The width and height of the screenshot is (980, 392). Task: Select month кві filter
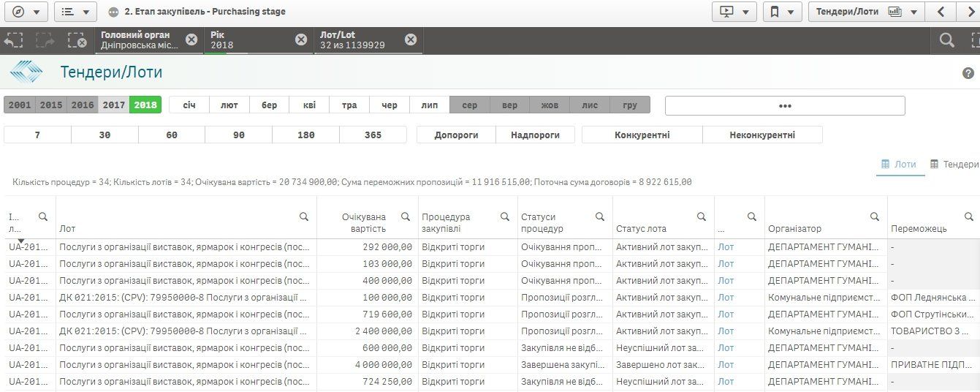[x=310, y=105]
